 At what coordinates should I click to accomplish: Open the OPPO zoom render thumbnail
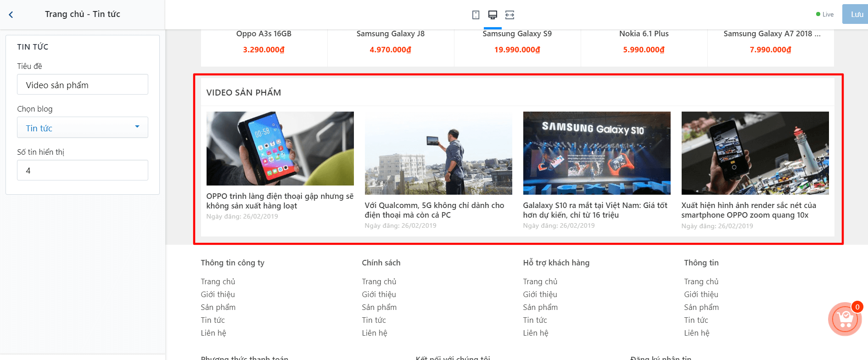click(x=755, y=153)
